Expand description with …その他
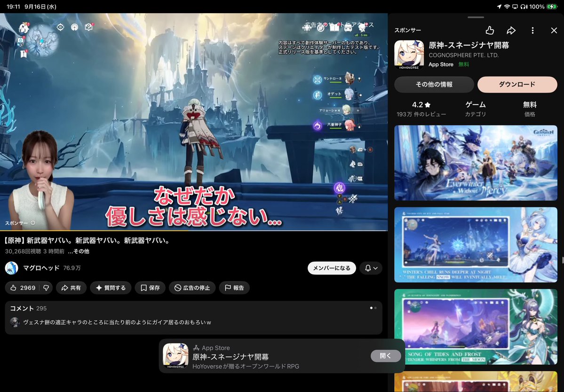 79,251
